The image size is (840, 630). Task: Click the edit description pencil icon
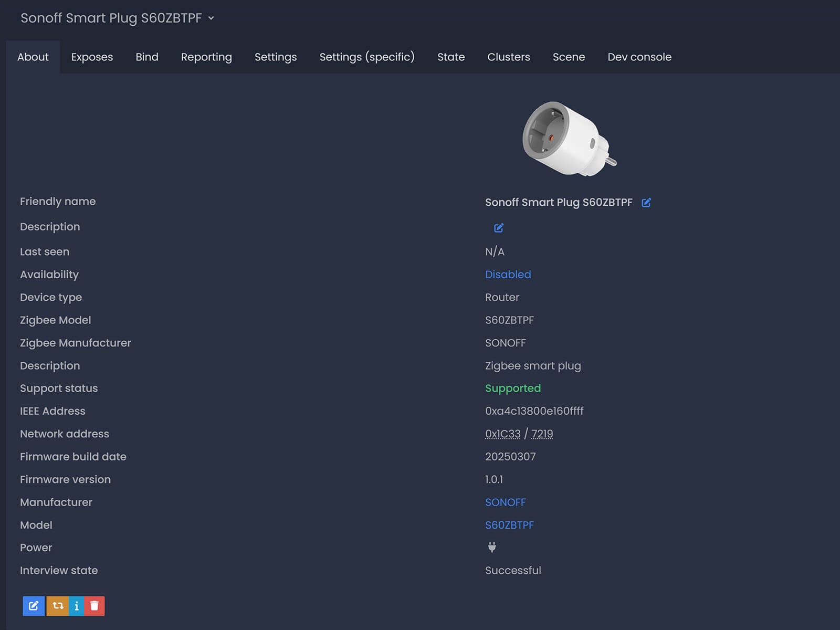click(499, 228)
